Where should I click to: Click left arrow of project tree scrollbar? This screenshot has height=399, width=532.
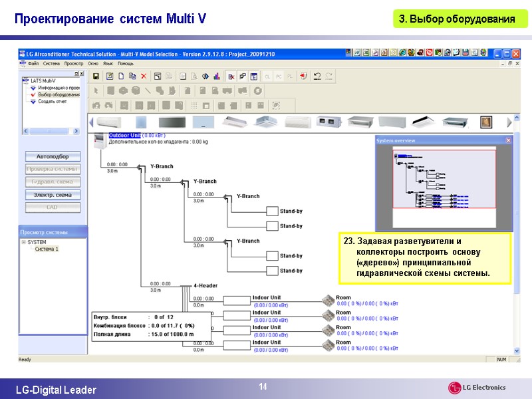pyautogui.click(x=26, y=131)
